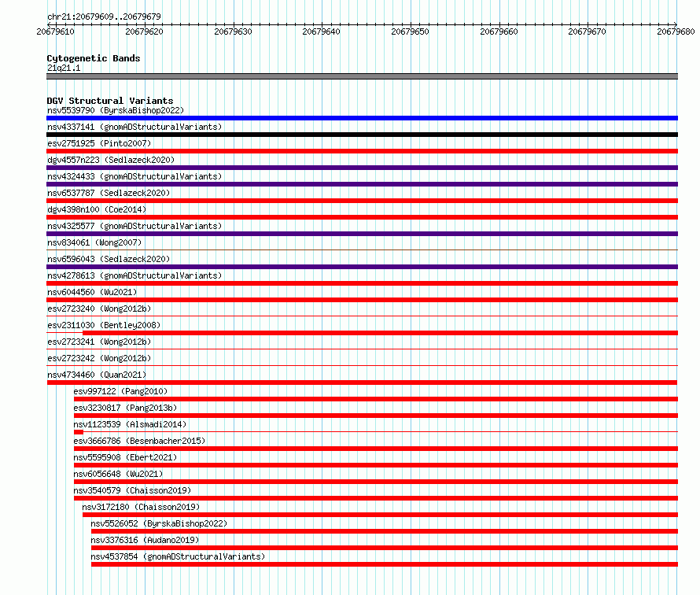Open variant esv2723240 (Wong2012b)
Image resolution: width=700 pixels, height=595 pixels.
pyautogui.click(x=99, y=309)
